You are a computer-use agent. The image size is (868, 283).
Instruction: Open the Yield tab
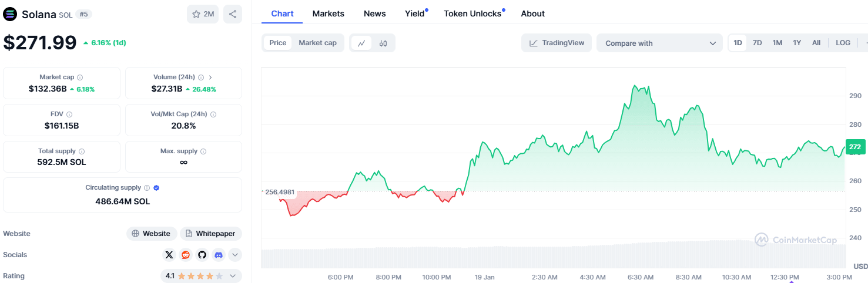coord(415,14)
